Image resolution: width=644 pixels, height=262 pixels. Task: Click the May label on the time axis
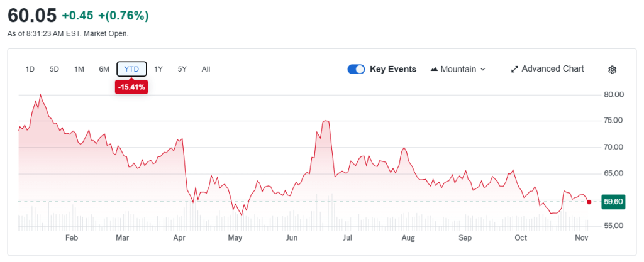235,238
